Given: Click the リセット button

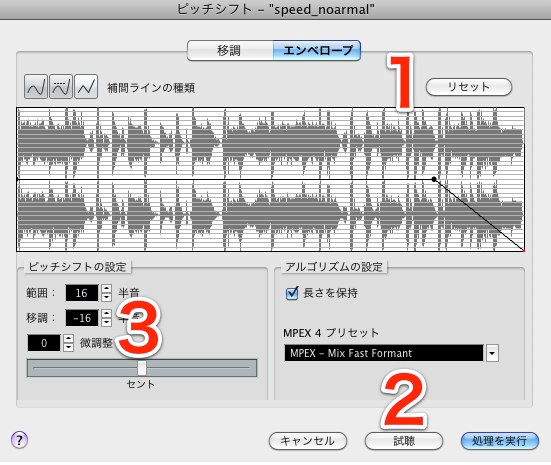Looking at the screenshot, I should pos(468,87).
